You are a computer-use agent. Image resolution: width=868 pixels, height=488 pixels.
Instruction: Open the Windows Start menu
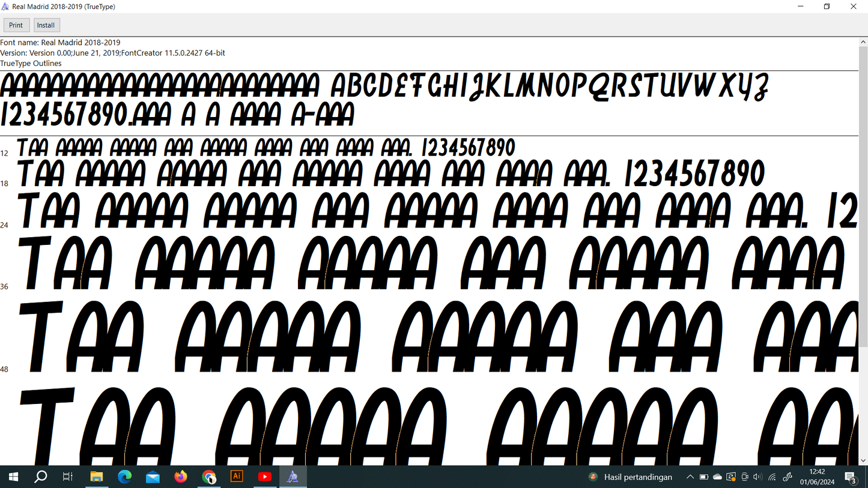click(x=13, y=477)
